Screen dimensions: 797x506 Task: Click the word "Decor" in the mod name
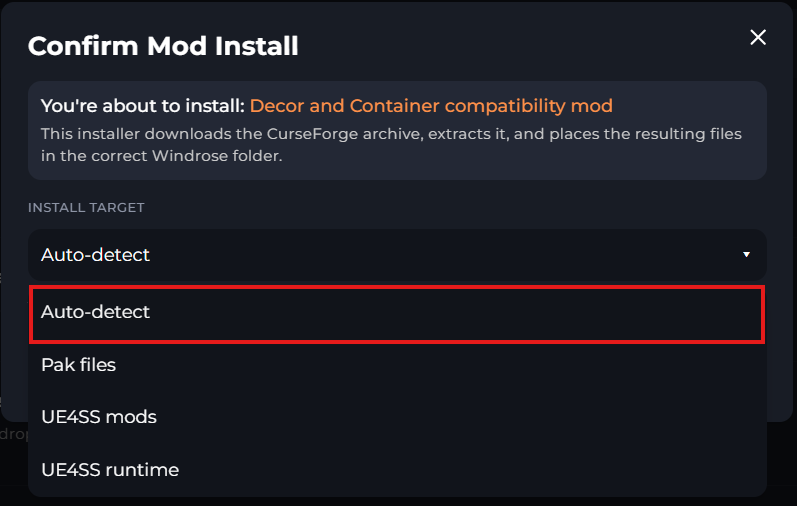(x=276, y=106)
